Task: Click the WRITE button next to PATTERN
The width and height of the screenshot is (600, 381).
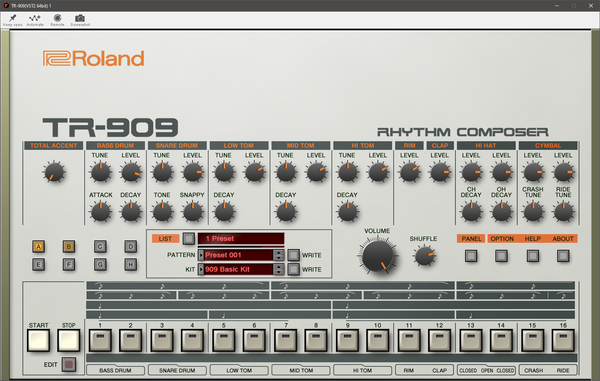Action: 293,255
